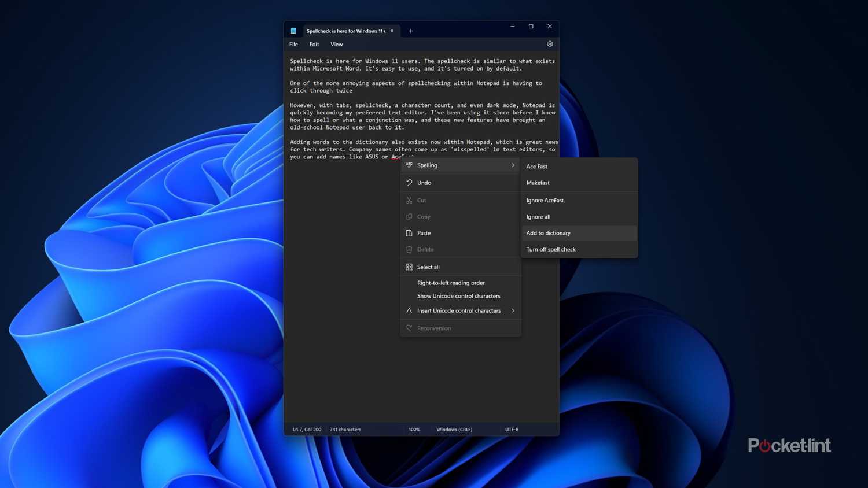Viewport: 868px width, 488px height.
Task: Click Ignore all in spelling submenu
Action: 538,217
